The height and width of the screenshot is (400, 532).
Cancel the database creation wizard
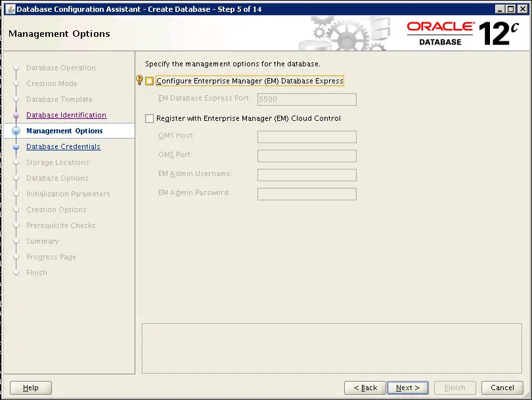coord(502,388)
